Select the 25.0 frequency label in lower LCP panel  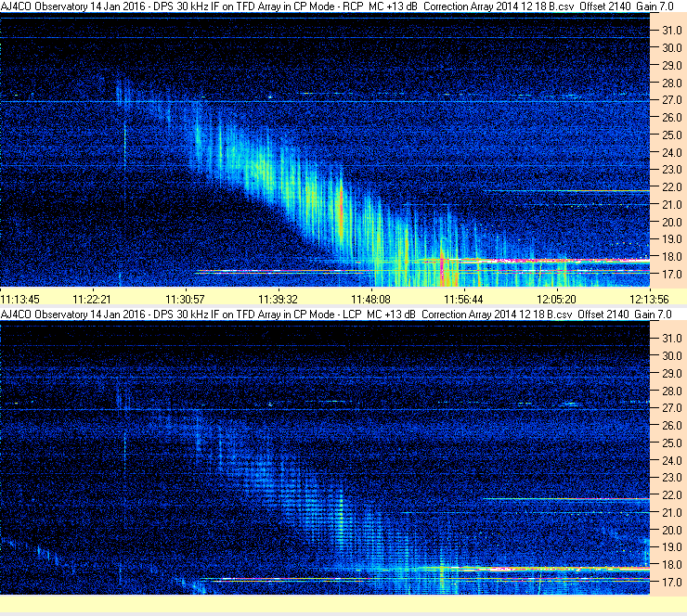(671, 443)
